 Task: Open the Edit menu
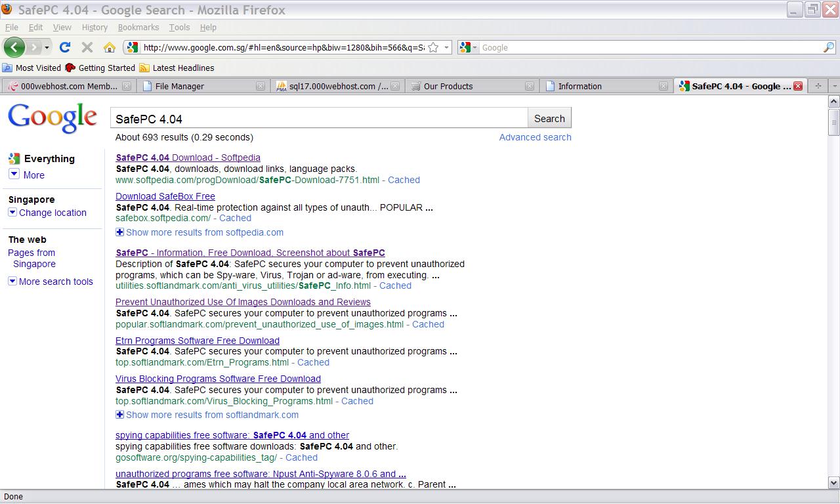click(35, 27)
